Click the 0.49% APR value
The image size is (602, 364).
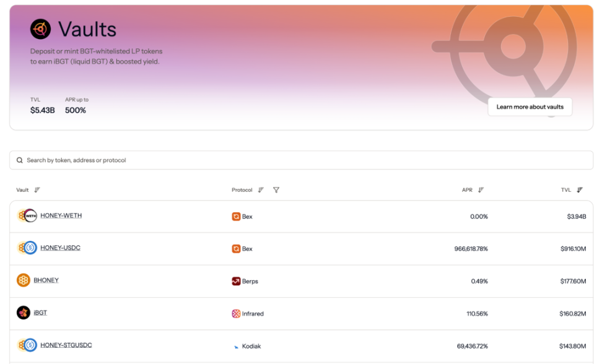[x=479, y=282]
